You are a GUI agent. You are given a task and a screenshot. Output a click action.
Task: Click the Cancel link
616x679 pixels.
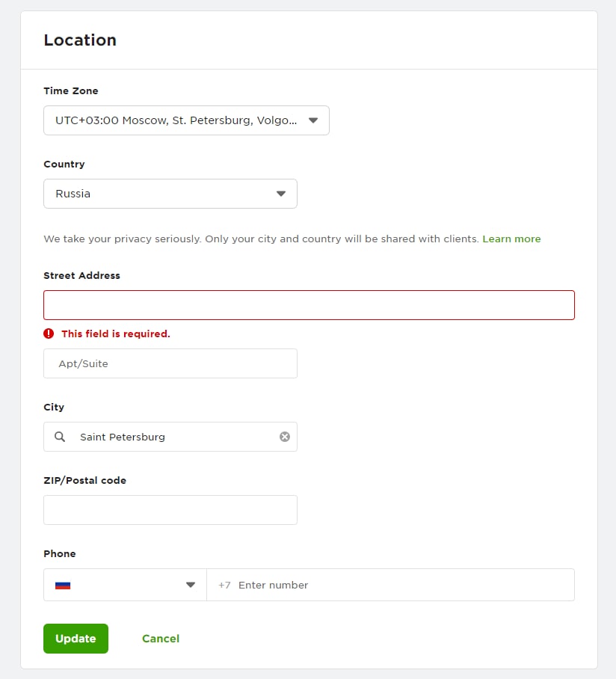point(161,639)
